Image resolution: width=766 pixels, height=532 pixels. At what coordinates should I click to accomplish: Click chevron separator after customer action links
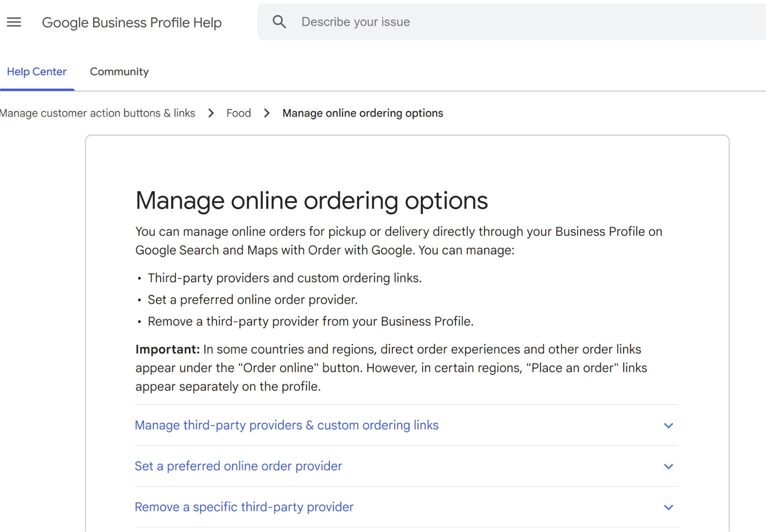[211, 113]
